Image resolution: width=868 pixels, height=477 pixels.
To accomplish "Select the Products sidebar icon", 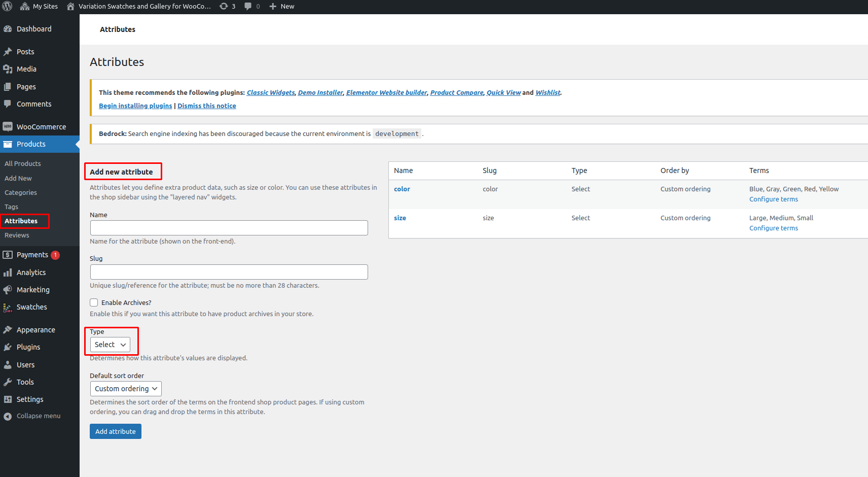I will 8,144.
